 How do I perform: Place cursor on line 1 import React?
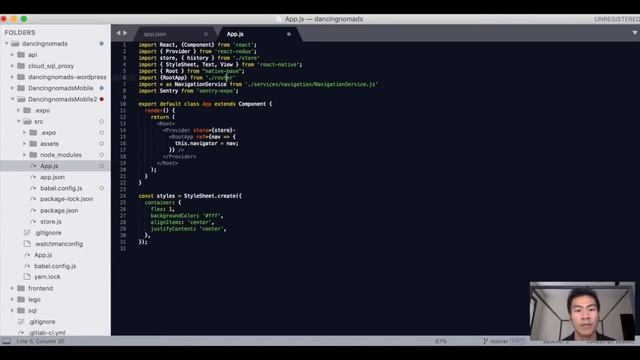pyautogui.click(x=198, y=45)
